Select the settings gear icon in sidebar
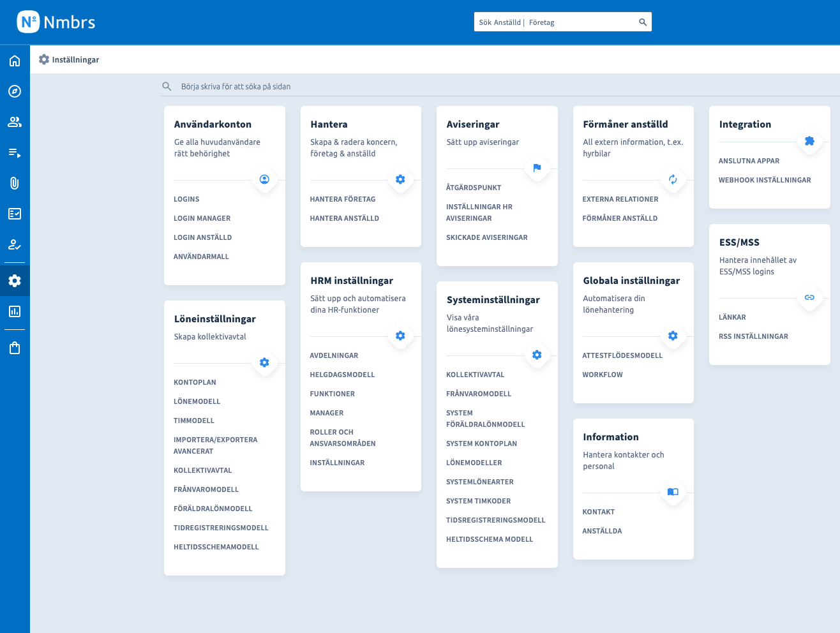This screenshot has width=840, height=633. click(x=15, y=281)
